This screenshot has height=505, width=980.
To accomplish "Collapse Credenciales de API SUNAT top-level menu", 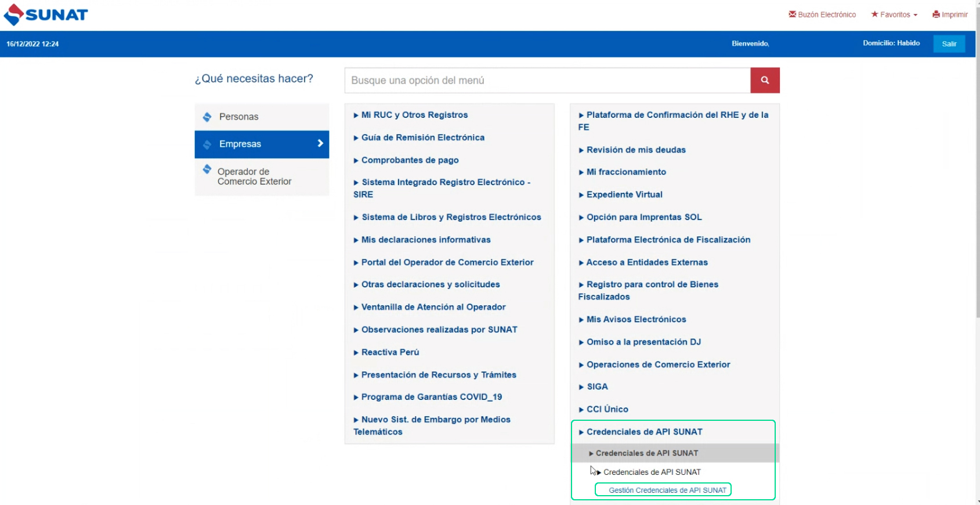I will (644, 432).
